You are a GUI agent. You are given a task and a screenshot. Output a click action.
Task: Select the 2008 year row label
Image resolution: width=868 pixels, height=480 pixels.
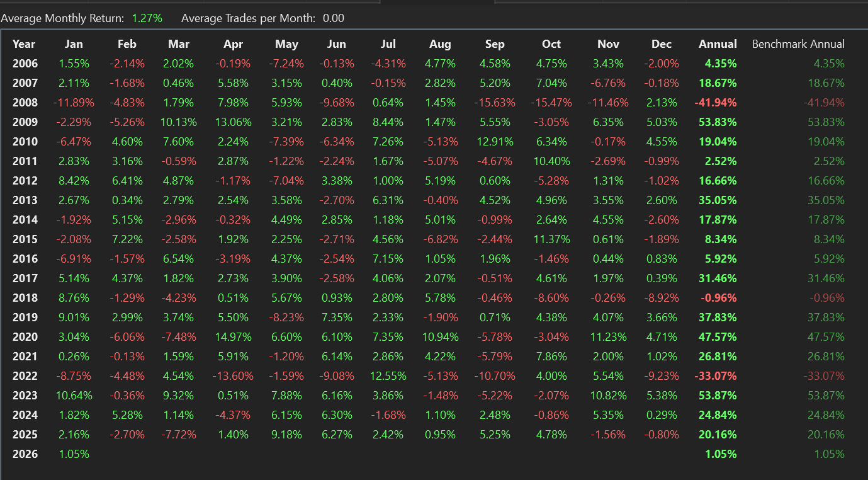point(25,103)
